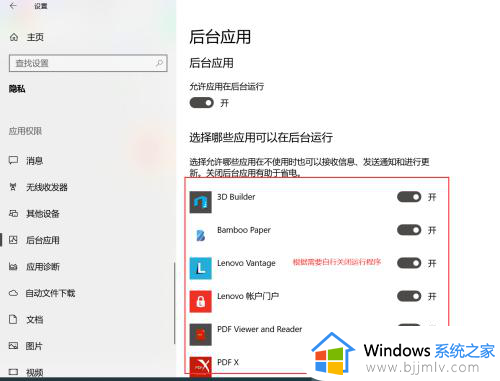The height and width of the screenshot is (381, 500).
Task: Click the PDF X app name
Action: click(x=228, y=362)
